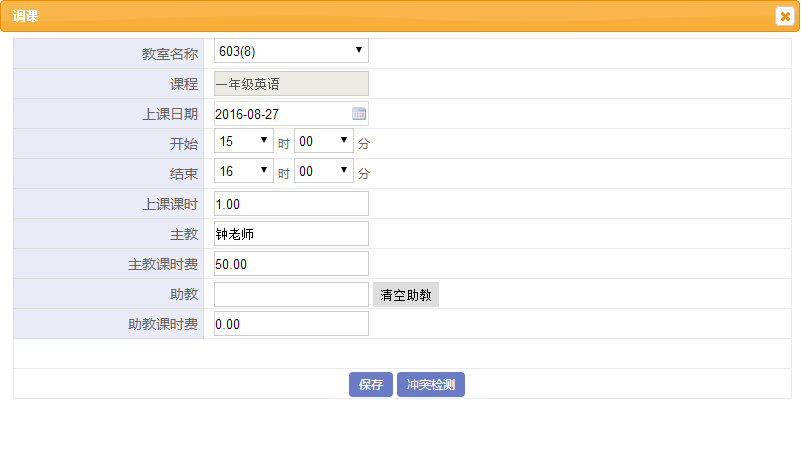
Task: Run 冲突检测 conflict check
Action: point(431,384)
